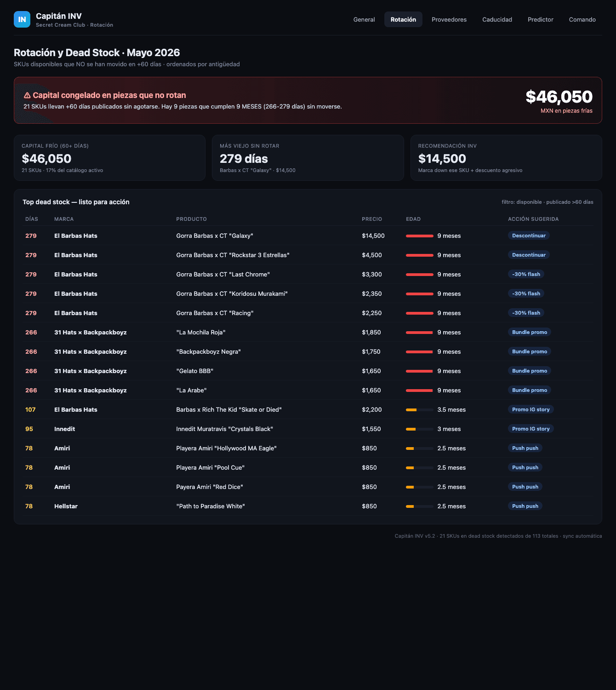Select product Innedit Muratravis "Crystals Black"

(x=224, y=429)
